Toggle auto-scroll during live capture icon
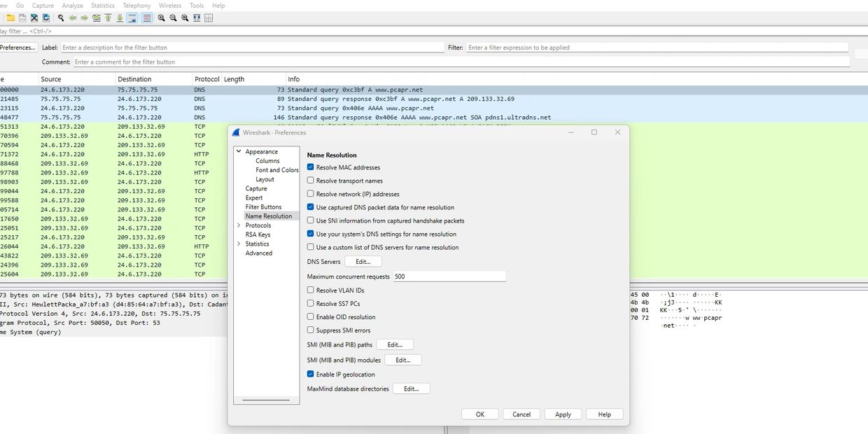This screenshot has width=868, height=434. pyautogui.click(x=132, y=17)
